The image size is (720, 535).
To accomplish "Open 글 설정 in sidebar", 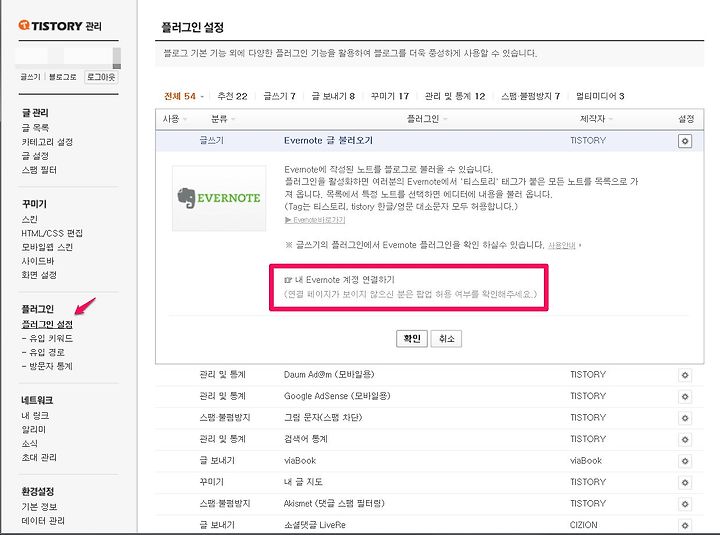I will point(35,156).
